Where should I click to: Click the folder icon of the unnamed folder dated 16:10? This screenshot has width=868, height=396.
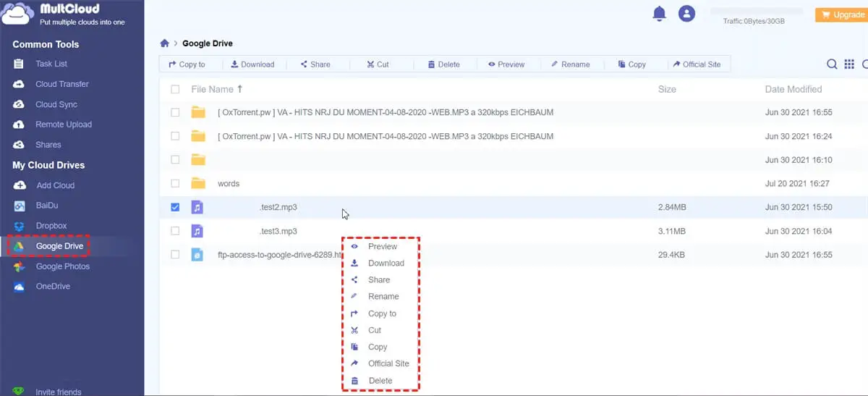click(x=198, y=159)
